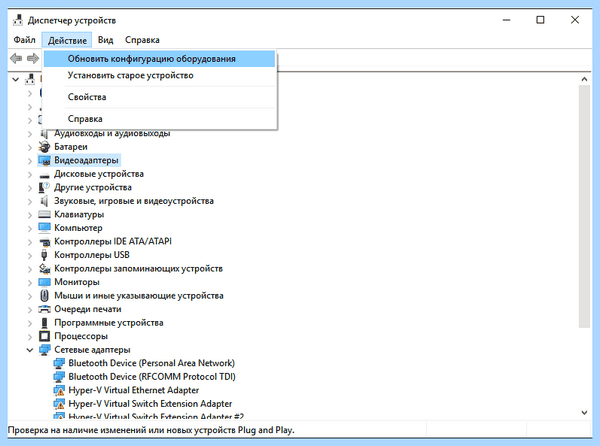
Task: Click the Очереди печати printer icon
Action: [44, 309]
